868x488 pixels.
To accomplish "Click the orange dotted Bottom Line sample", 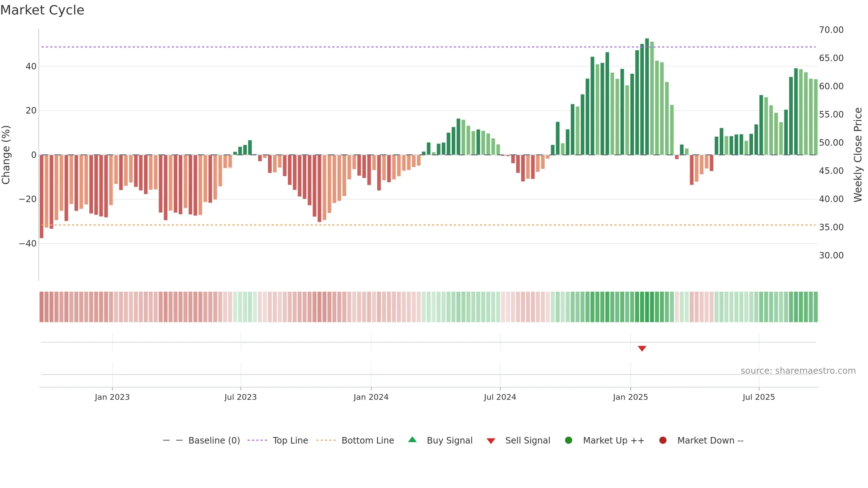I will click(x=326, y=440).
